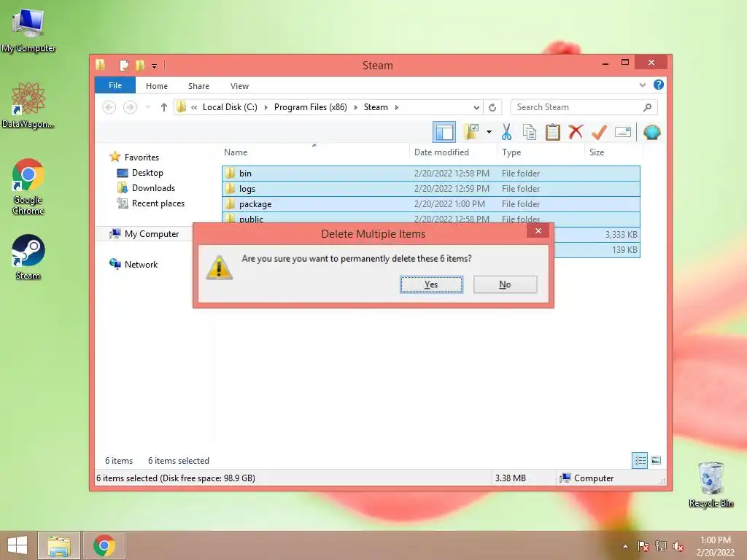
Task: Expand arrow after Local Disk (C:) breadcrumb
Action: click(266, 108)
